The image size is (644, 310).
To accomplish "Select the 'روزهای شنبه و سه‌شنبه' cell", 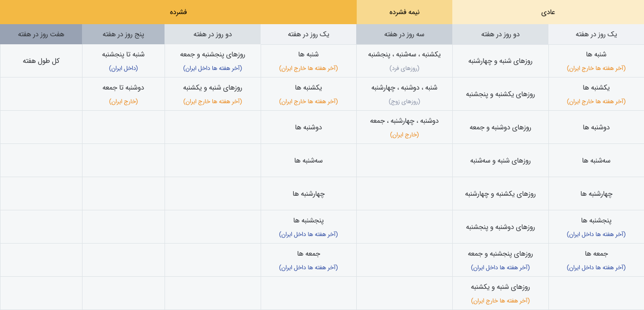I will tap(500, 161).
